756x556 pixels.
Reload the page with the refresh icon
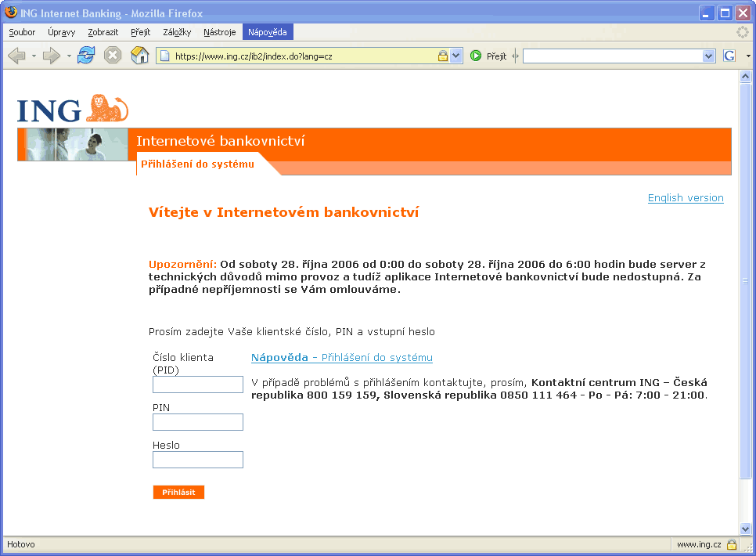86,56
